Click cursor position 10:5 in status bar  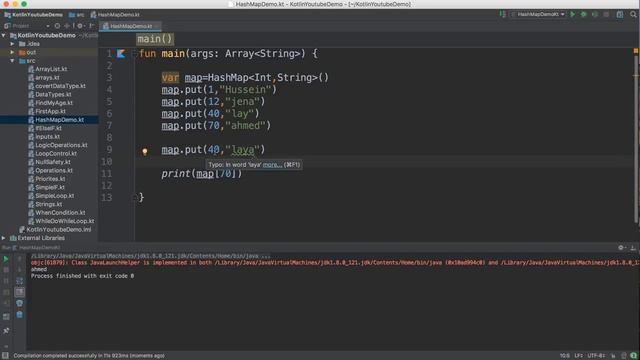tap(564, 356)
